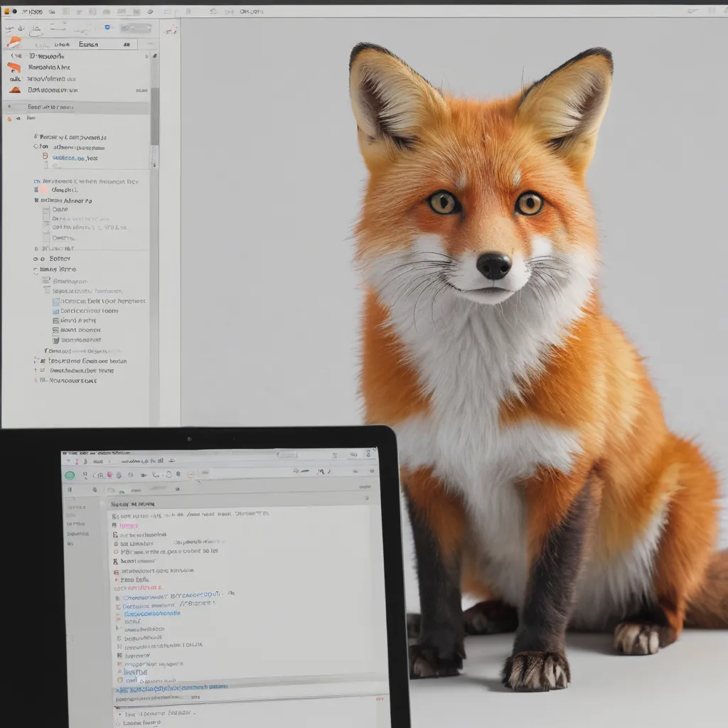Viewport: 728px width, 728px height.
Task: Select the peach color swatch in the sidebar list
Action: (40, 188)
